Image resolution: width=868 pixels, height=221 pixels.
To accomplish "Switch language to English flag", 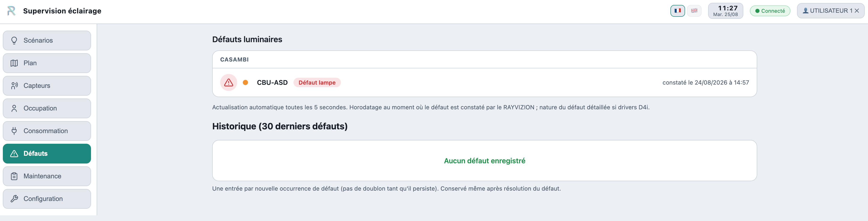I will tap(694, 11).
